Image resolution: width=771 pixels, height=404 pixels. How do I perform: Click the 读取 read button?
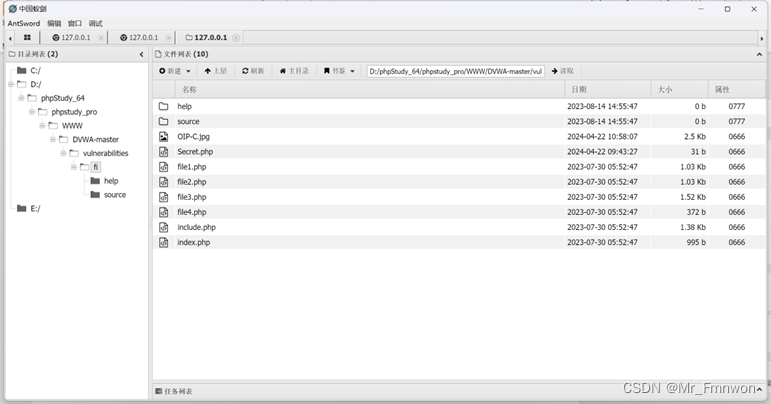coord(563,71)
